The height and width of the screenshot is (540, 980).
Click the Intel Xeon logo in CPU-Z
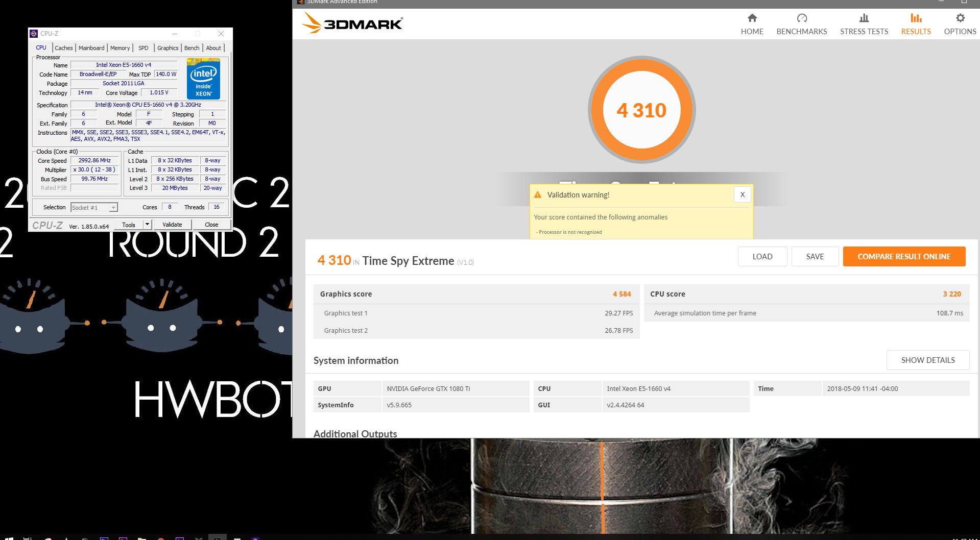(x=203, y=79)
